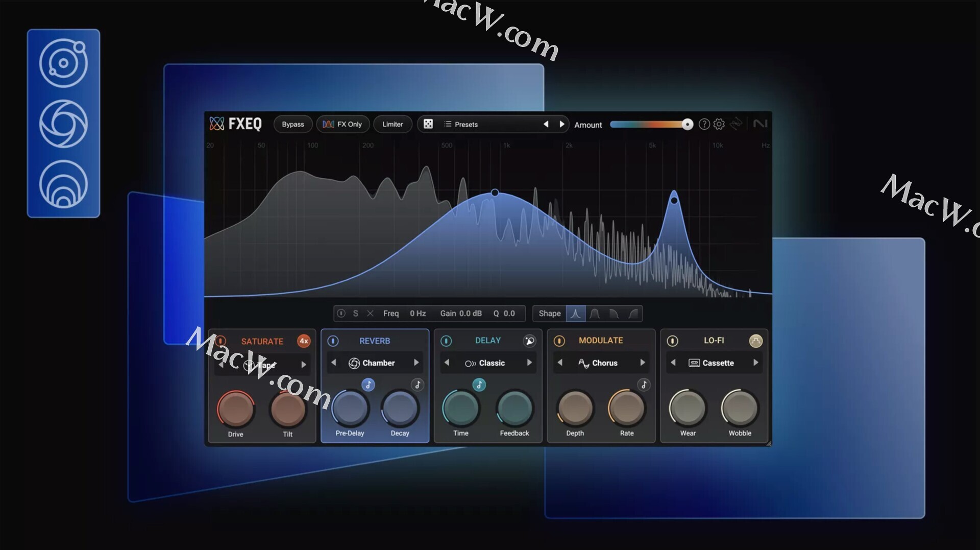Select previous Reverb type before Chamber
The width and height of the screenshot is (980, 550).
coord(334,363)
